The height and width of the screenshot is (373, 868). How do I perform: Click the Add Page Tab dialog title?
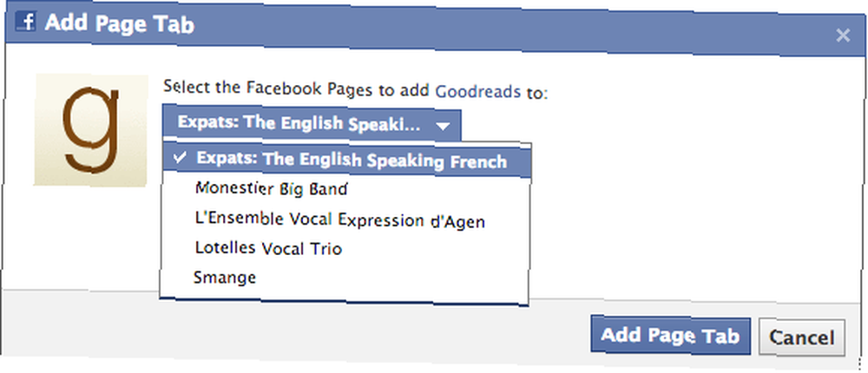tap(120, 23)
